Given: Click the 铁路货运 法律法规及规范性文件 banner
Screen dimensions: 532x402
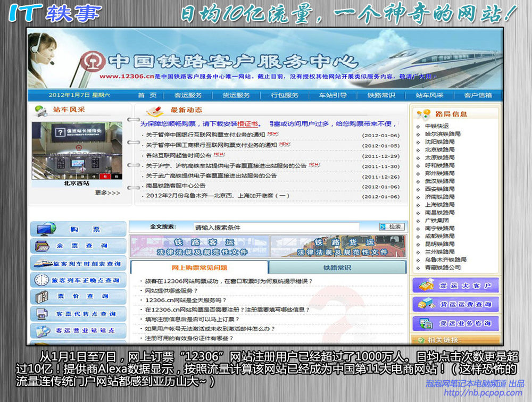Looking at the screenshot, I should (338, 246).
